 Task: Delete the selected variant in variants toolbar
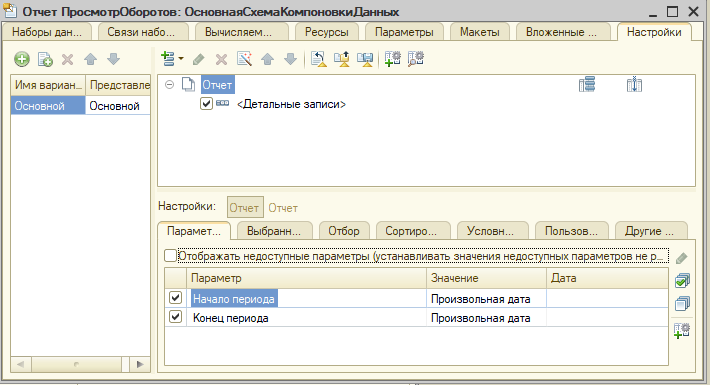[x=68, y=59]
